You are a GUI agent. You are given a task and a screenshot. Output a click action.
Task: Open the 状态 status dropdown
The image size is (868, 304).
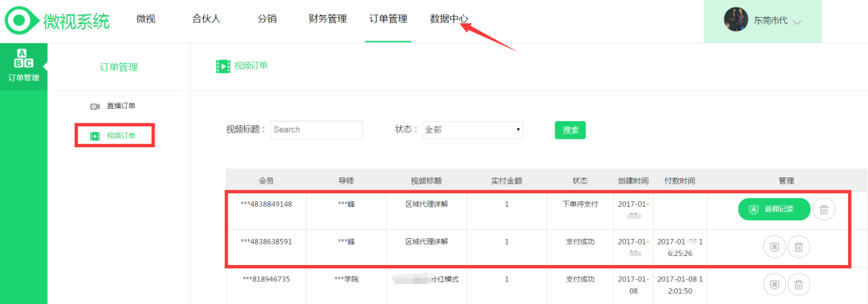[472, 129]
